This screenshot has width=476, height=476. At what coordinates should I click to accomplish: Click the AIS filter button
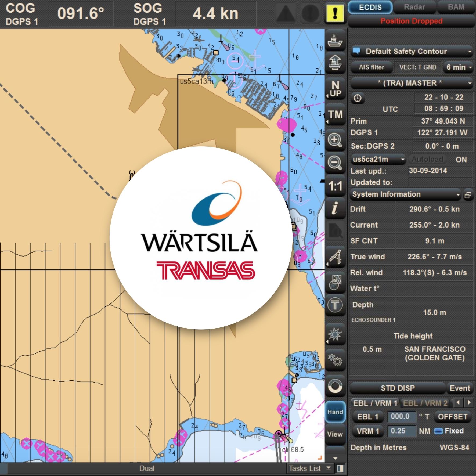pyautogui.click(x=372, y=67)
